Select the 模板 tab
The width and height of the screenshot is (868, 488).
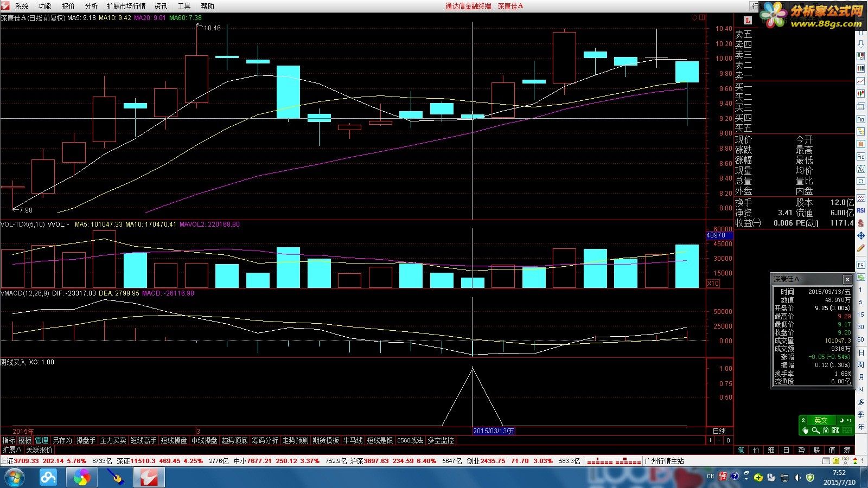[25, 441]
